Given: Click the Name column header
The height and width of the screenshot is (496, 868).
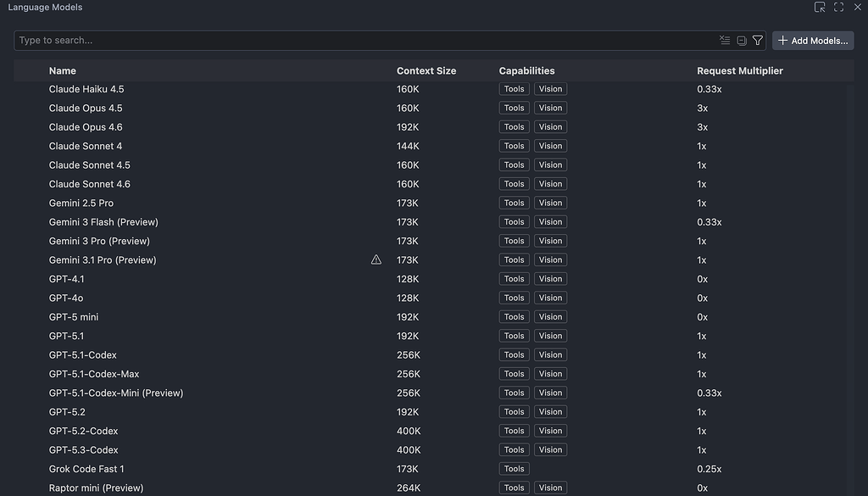Looking at the screenshot, I should coord(63,71).
